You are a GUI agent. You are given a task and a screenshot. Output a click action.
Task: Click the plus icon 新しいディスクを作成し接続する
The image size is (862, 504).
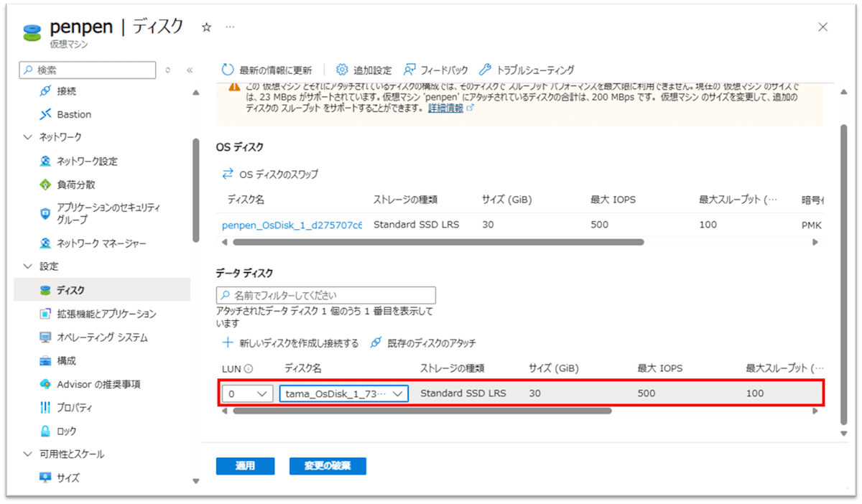point(228,342)
